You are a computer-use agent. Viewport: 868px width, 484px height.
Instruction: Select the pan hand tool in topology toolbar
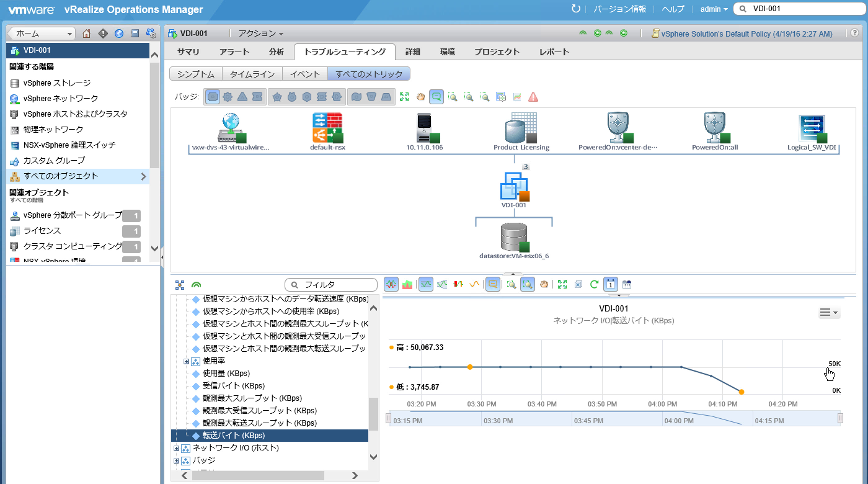point(421,97)
